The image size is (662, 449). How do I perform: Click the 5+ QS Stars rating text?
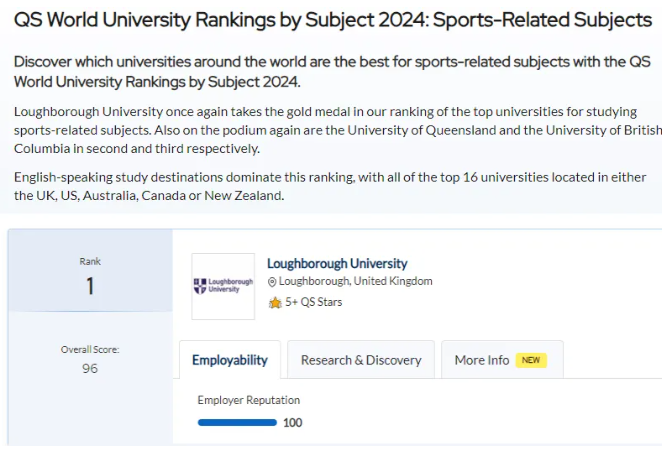[x=313, y=302]
